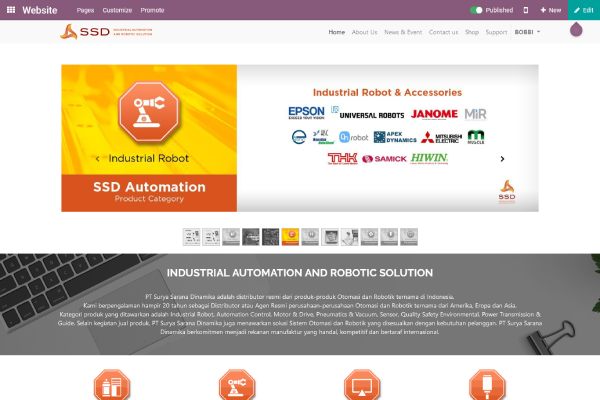Open the apps grid menu icon

(x=11, y=9)
